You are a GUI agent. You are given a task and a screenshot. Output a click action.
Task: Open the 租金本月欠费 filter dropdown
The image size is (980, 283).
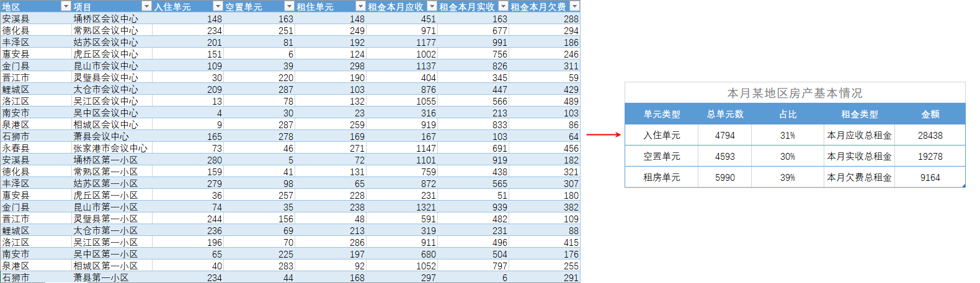click(574, 6)
